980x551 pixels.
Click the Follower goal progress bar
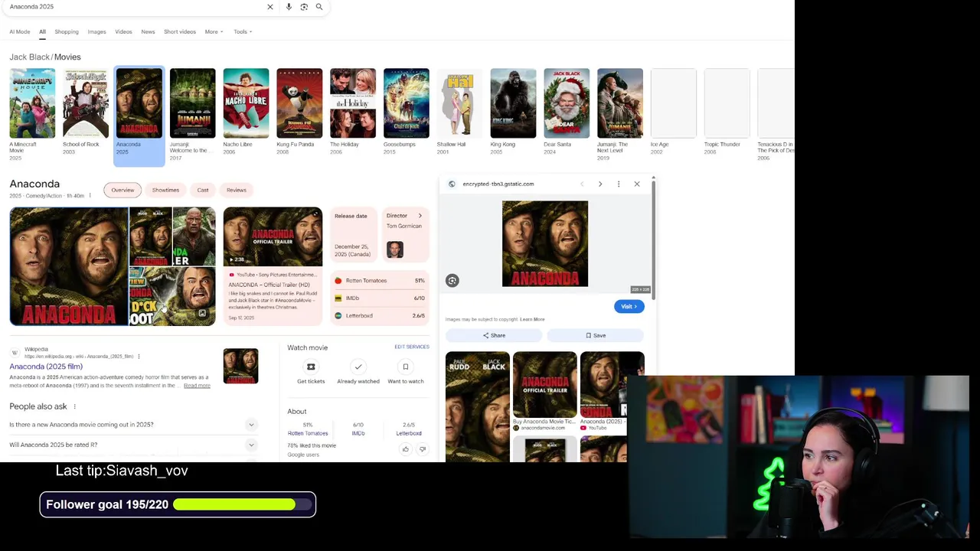click(x=243, y=504)
